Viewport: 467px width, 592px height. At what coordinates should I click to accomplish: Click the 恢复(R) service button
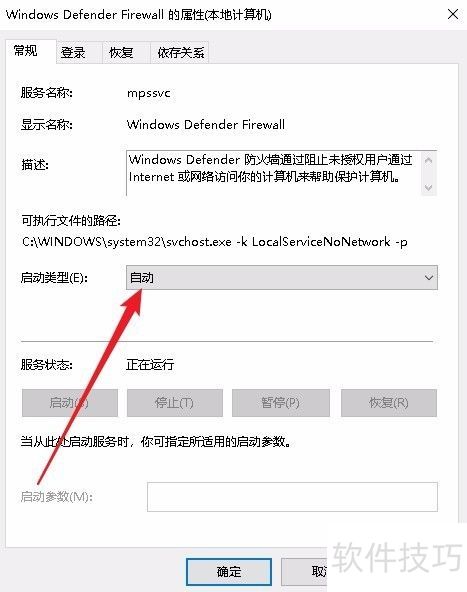pyautogui.click(x=389, y=403)
